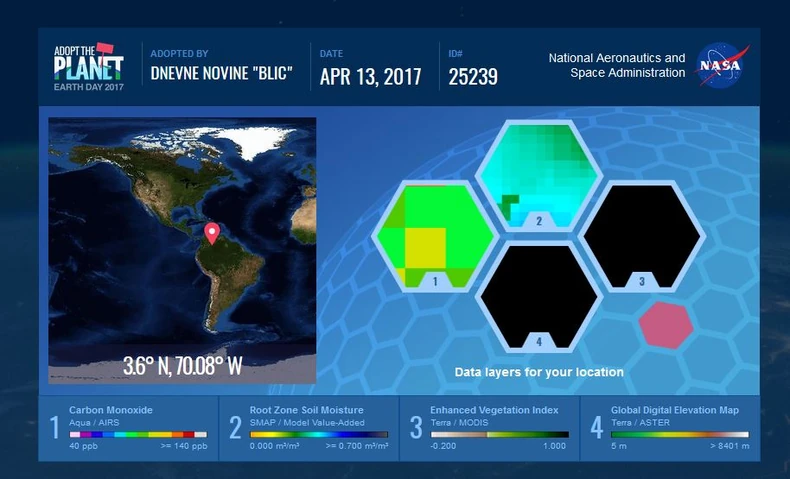
Task: Click the Adopt the Planet logo
Action: pyautogui.click(x=89, y=66)
